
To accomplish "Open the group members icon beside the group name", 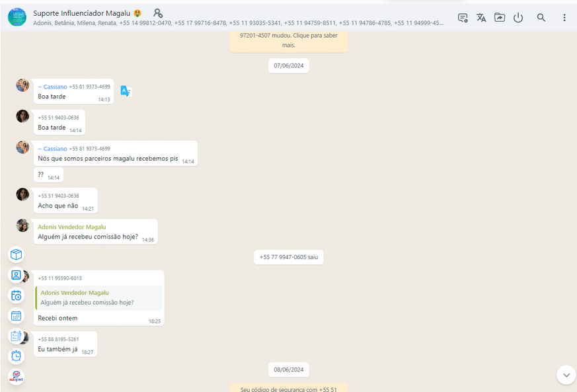I will point(158,13).
